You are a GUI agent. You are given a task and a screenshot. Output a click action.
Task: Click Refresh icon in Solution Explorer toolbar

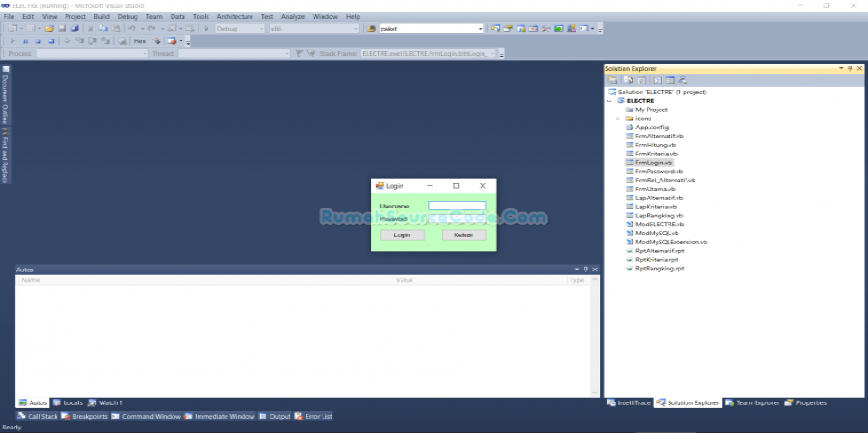tap(642, 80)
